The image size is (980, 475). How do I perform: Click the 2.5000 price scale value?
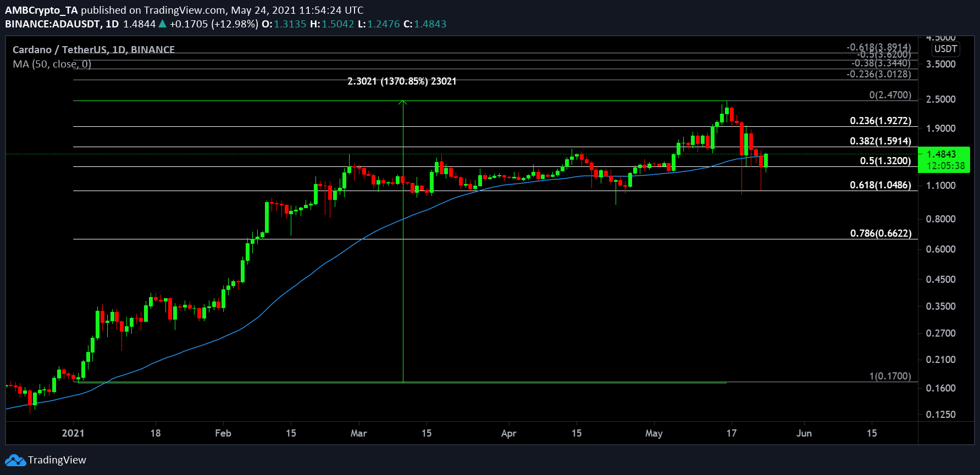(x=941, y=99)
